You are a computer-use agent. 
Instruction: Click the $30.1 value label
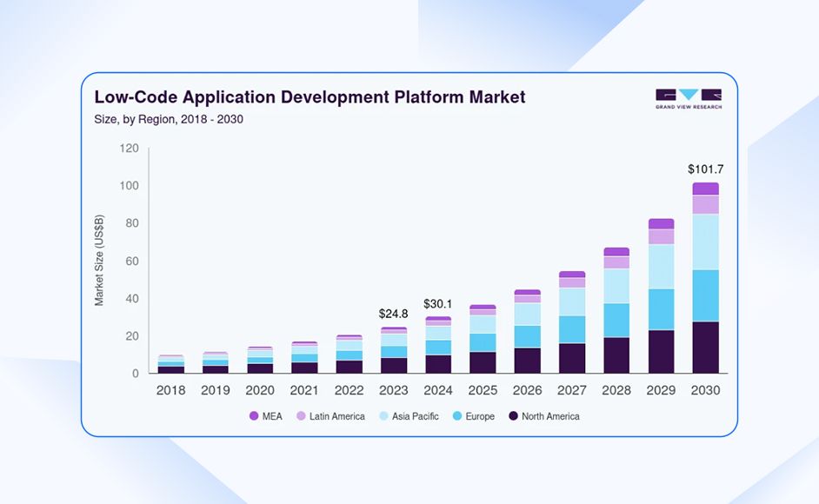(x=438, y=304)
